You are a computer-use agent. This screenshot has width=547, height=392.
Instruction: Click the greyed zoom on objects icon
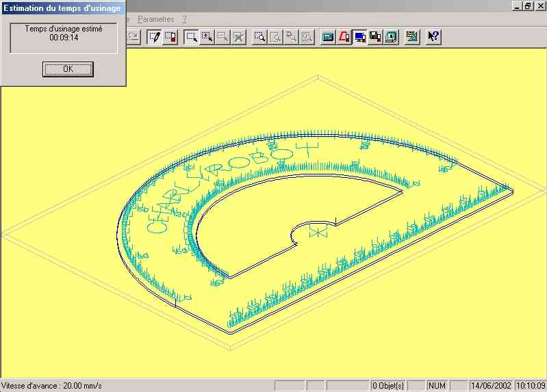tap(307, 37)
